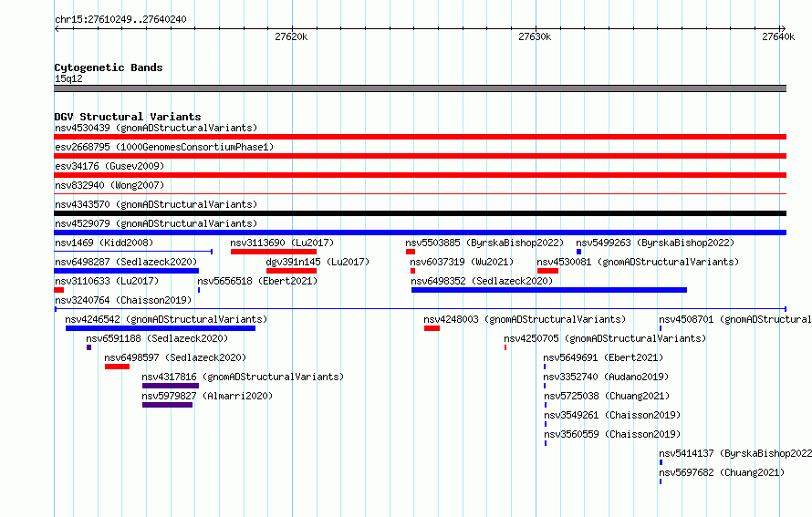
Task: Click the 27640k ruler marker
Action: [x=778, y=36]
